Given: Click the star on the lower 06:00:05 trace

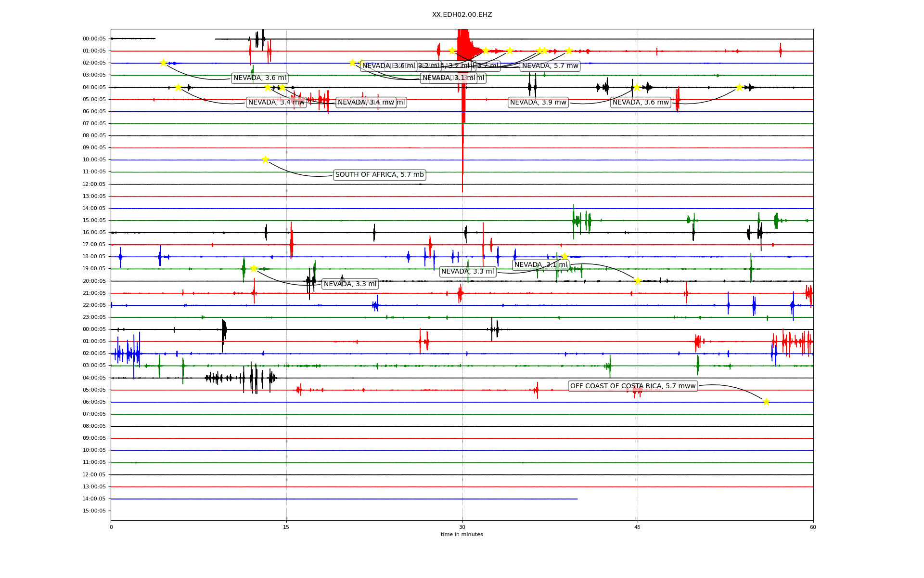Looking at the screenshot, I should tap(766, 402).
